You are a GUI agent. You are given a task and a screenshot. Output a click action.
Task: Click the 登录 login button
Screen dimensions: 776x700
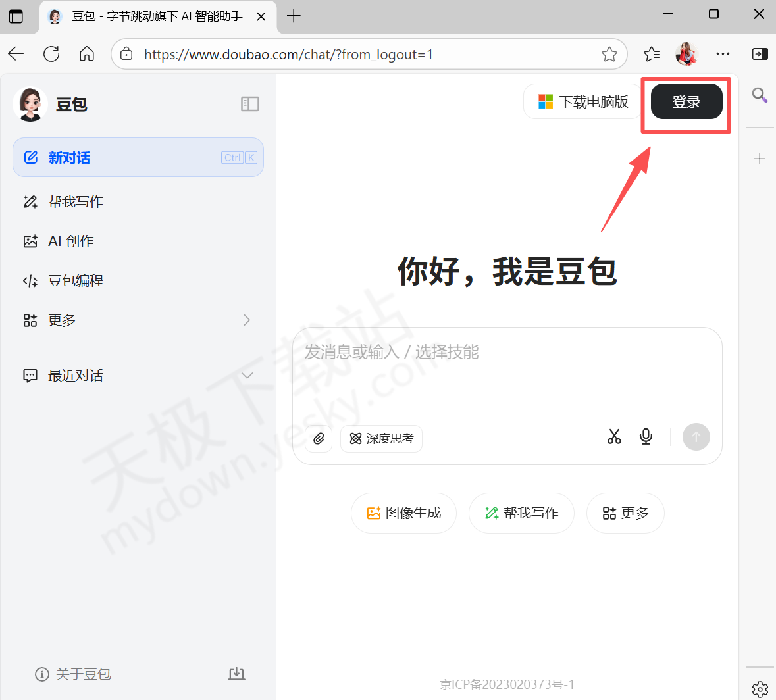tap(686, 102)
